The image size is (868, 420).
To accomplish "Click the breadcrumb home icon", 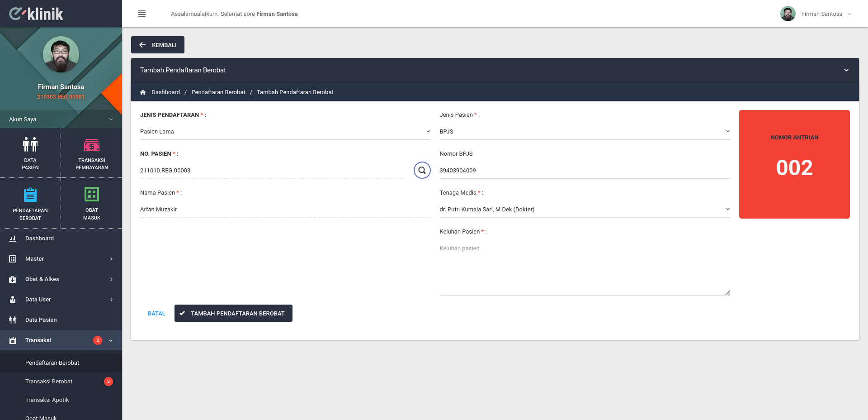I will (x=143, y=92).
